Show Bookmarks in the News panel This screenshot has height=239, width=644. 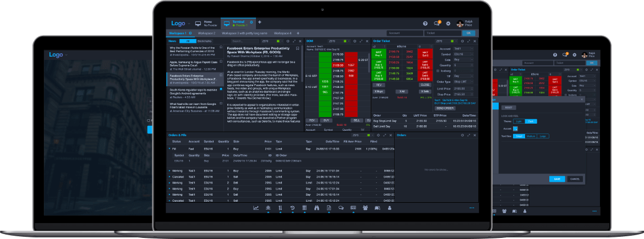point(205,41)
